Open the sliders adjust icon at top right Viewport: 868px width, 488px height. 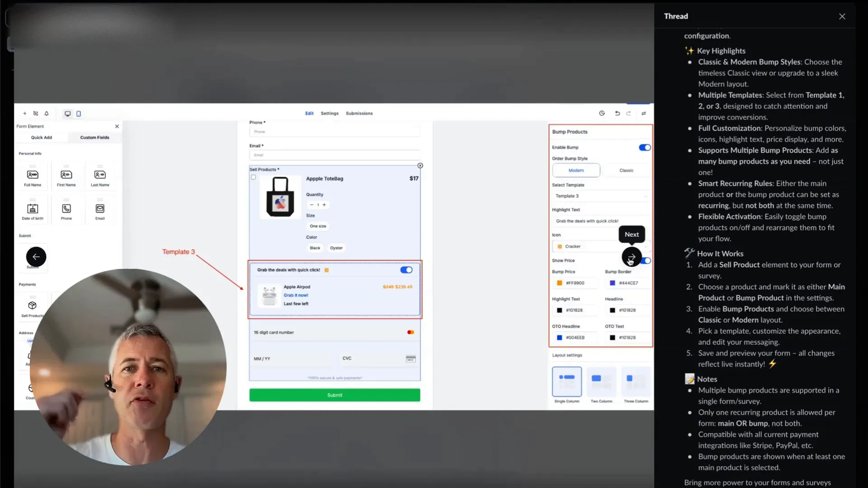644,113
